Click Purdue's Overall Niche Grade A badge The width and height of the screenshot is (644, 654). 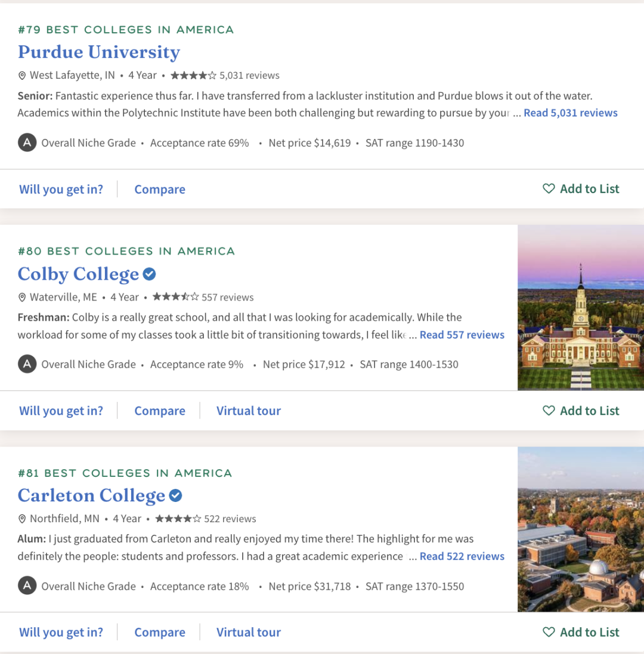[x=27, y=143]
